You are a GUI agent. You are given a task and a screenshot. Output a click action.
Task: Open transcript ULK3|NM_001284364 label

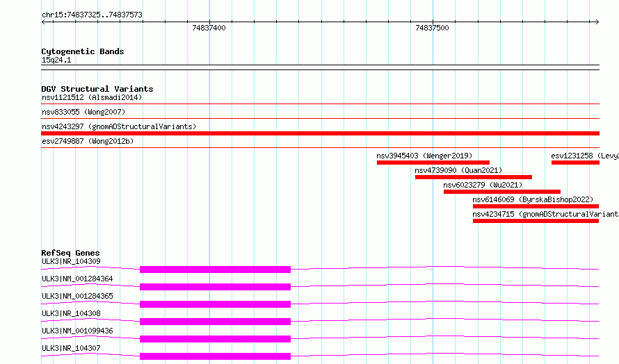coord(77,279)
